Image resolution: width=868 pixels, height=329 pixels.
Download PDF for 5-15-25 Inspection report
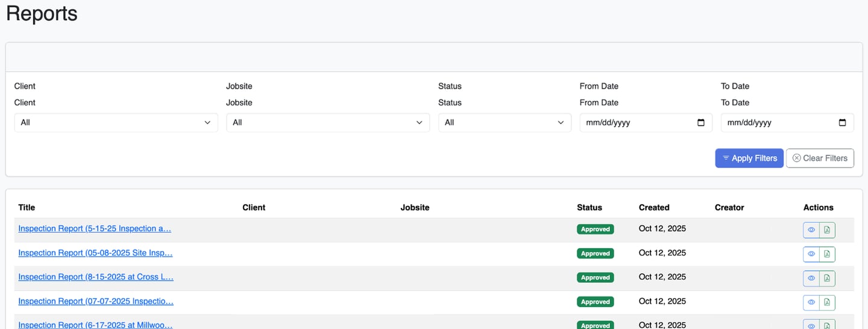pos(827,230)
